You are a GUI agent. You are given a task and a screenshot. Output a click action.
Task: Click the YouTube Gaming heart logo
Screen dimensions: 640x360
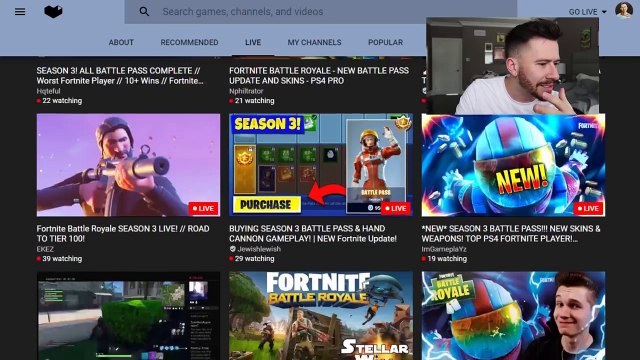[x=53, y=11]
